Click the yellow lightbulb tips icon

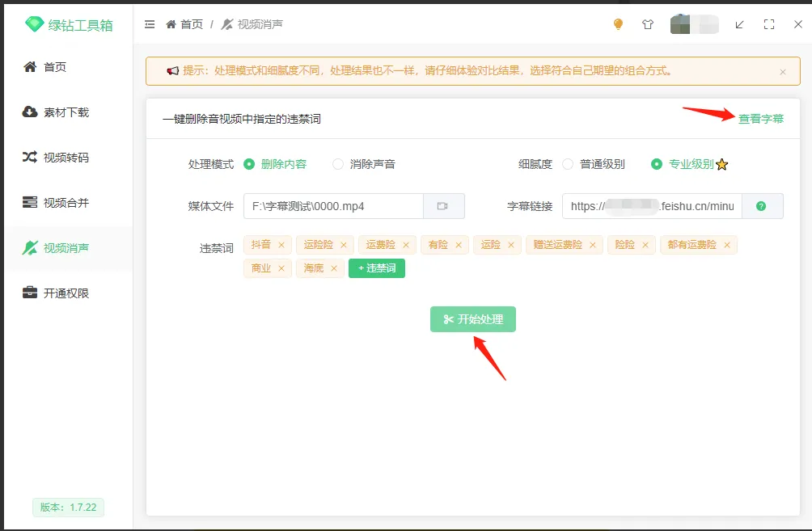[617, 24]
